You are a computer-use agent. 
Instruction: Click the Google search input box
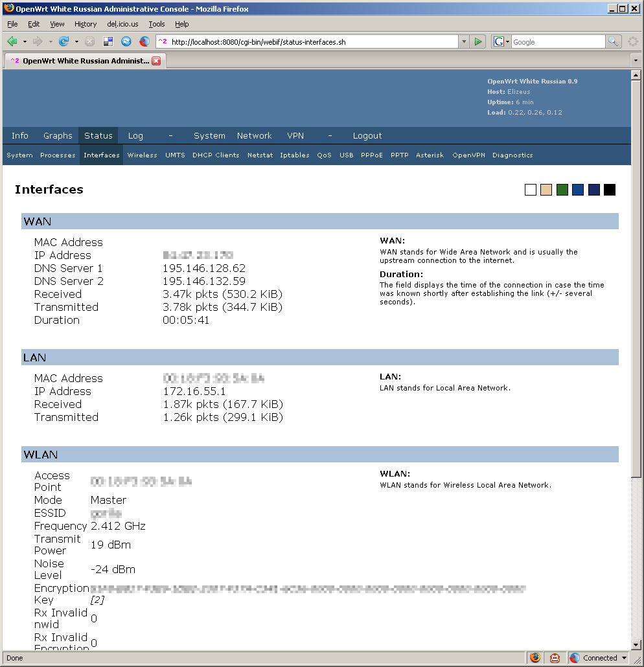pyautogui.click(x=558, y=41)
